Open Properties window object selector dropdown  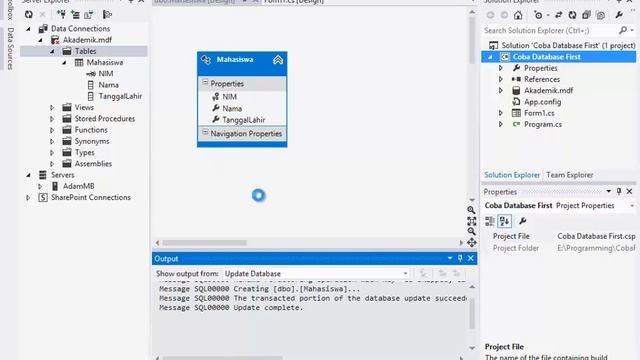coord(631,206)
